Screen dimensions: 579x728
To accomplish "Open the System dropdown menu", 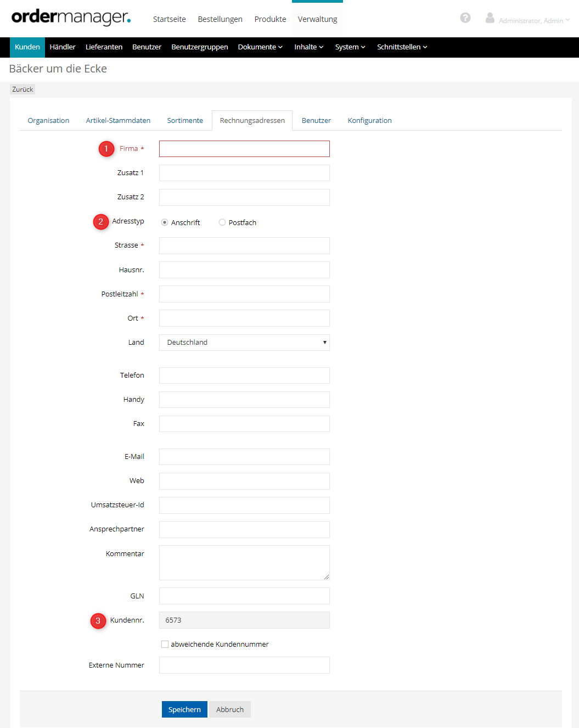I will pos(350,47).
